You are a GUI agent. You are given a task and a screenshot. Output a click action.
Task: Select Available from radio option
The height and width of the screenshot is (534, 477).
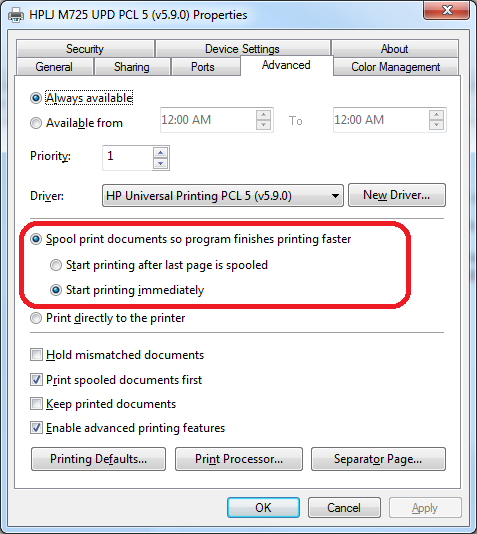tap(36, 123)
